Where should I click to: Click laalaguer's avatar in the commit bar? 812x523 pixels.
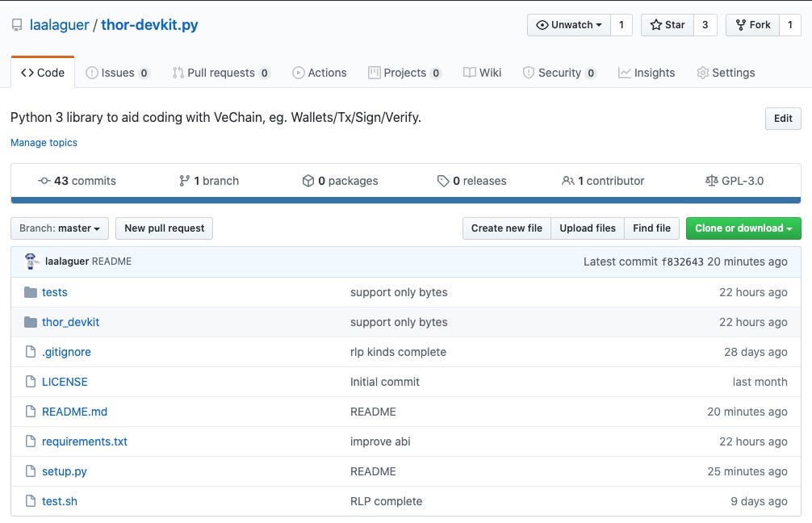point(31,261)
